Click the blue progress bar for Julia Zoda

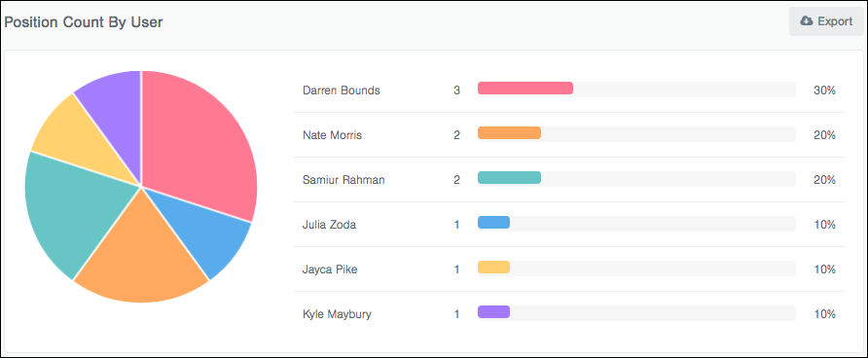coord(493,223)
